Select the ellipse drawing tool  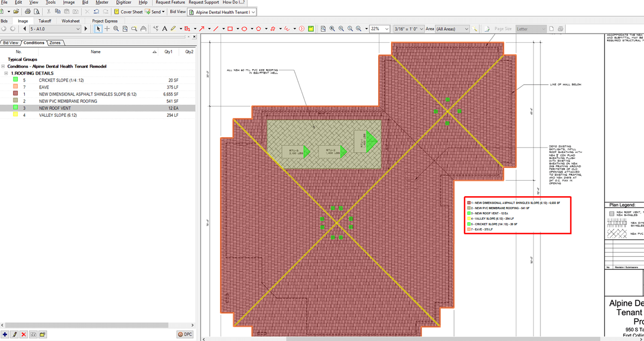[x=244, y=28]
